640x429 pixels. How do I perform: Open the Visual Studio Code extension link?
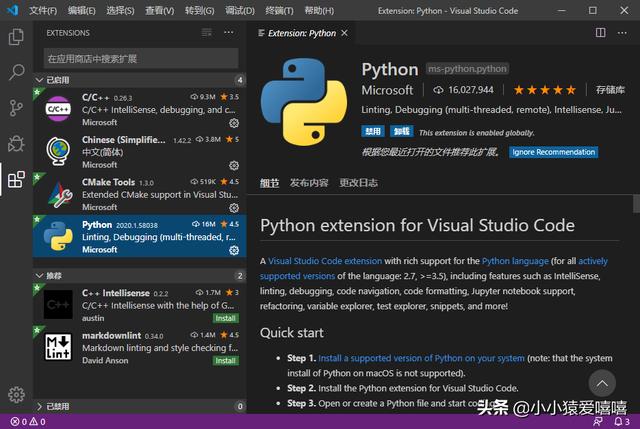[325, 261]
